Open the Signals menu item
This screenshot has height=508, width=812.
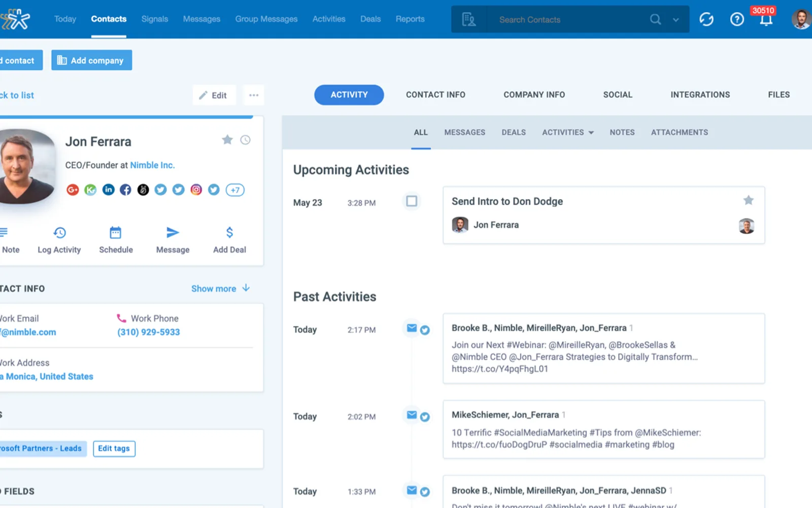(155, 19)
